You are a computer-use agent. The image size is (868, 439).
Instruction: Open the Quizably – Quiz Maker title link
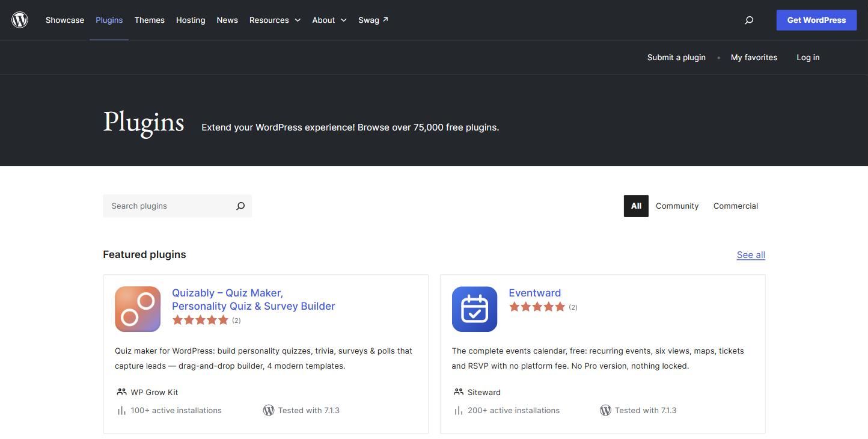point(254,299)
